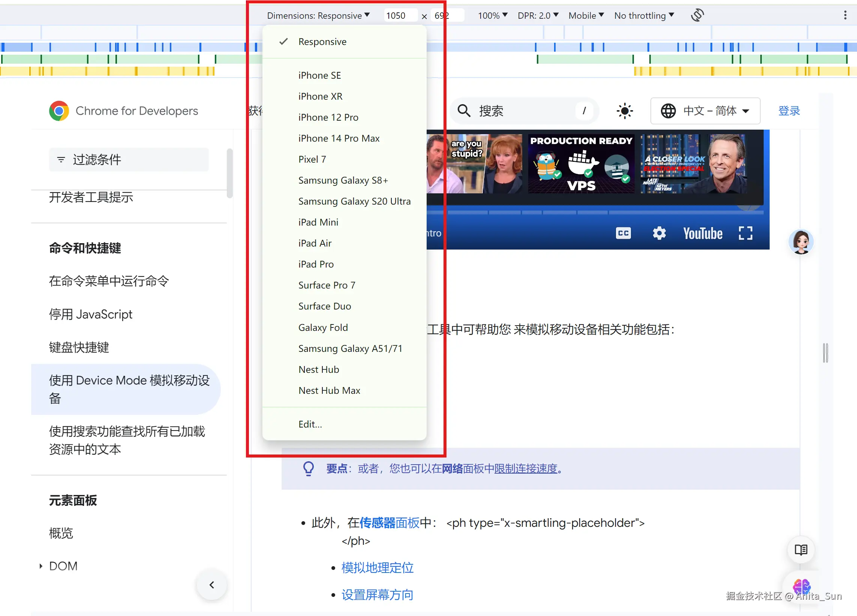
Task: Click the 过滤条件 filter field
Action: click(x=129, y=159)
